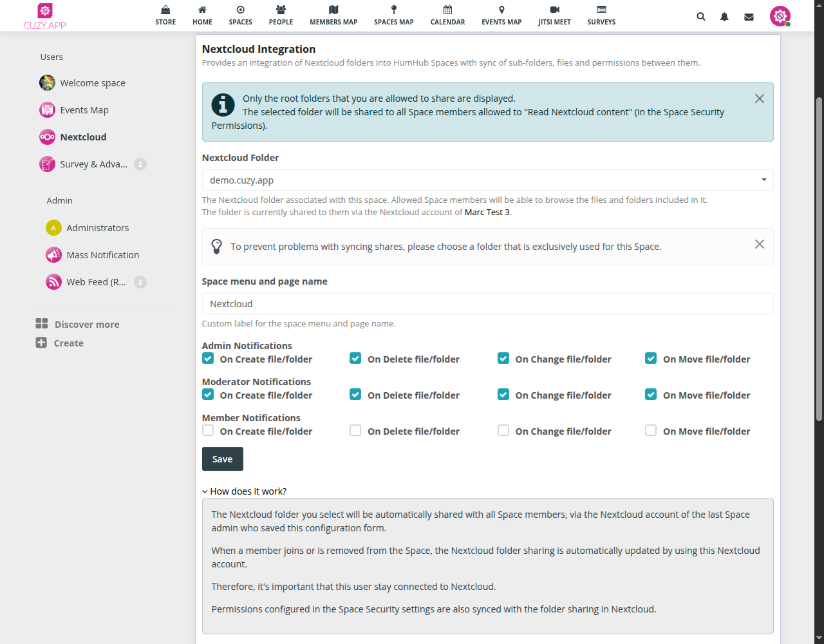
Task: Open the Nextcloud Folder dropdown
Action: tap(487, 180)
